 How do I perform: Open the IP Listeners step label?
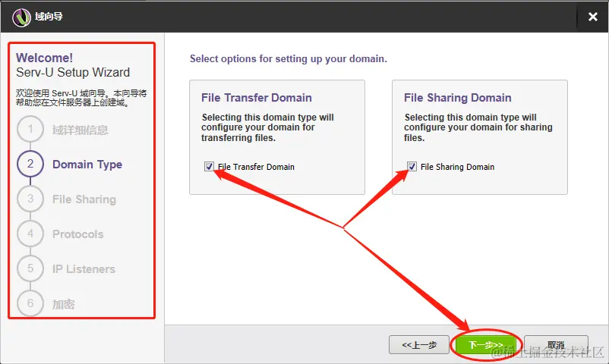pos(84,269)
